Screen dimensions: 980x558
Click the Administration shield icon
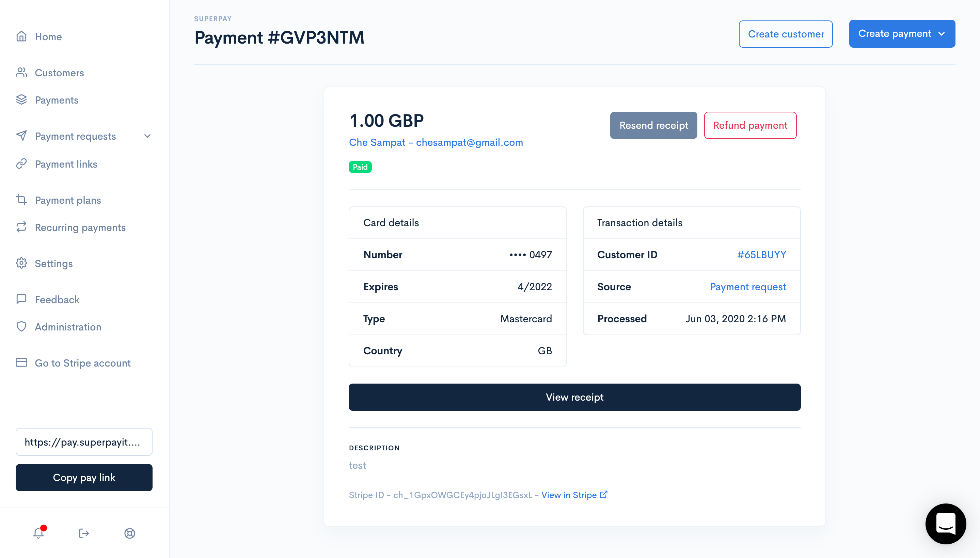pyautogui.click(x=21, y=326)
